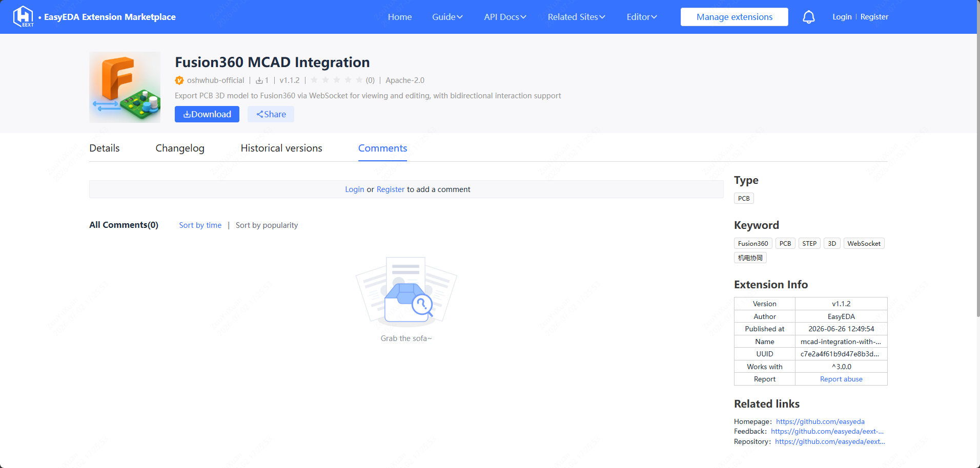
Task: Click the PCB type tag
Action: tap(744, 198)
